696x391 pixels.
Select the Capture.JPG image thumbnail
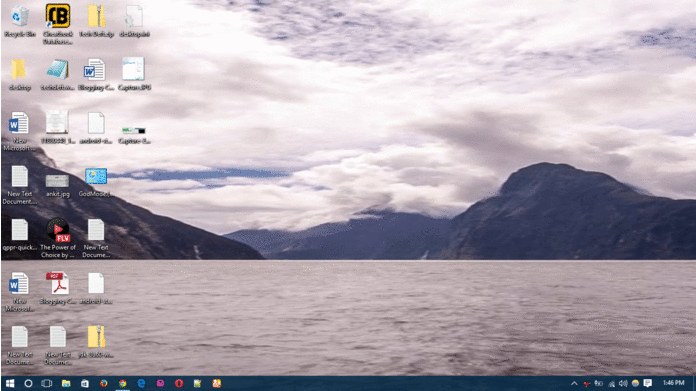[134, 69]
